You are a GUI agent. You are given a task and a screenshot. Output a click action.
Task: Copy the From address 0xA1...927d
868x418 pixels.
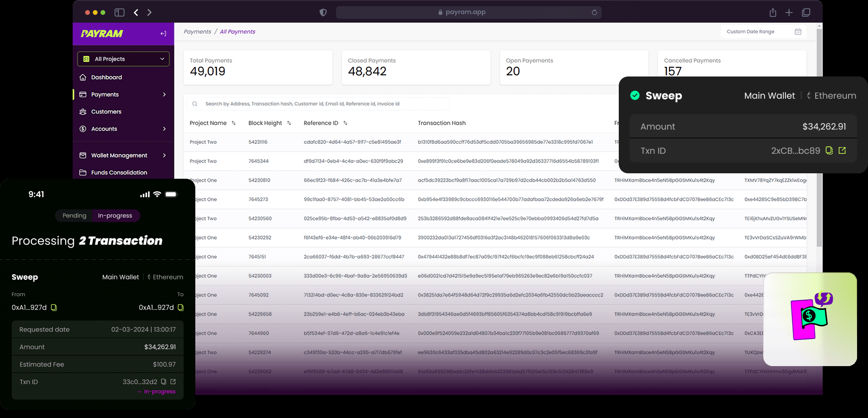[x=54, y=308]
